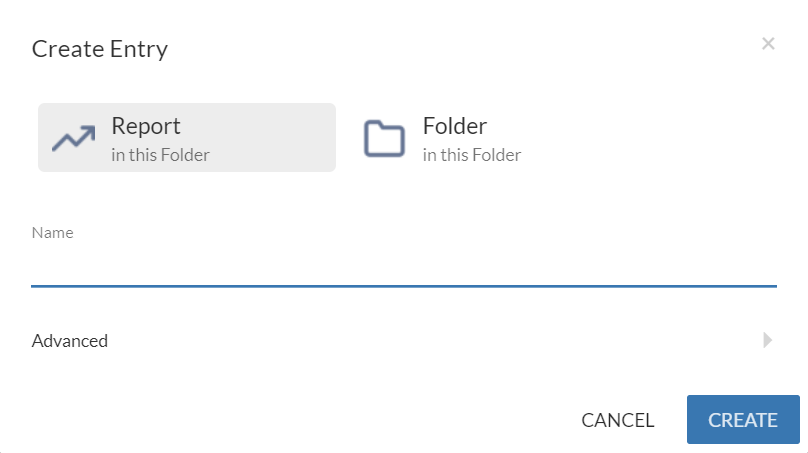The image size is (808, 453).
Task: Click the blue underline of Name field
Action: coord(403,286)
